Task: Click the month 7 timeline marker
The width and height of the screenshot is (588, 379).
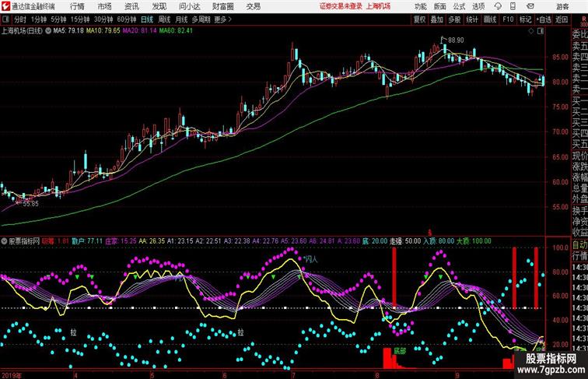Action: click(293, 375)
